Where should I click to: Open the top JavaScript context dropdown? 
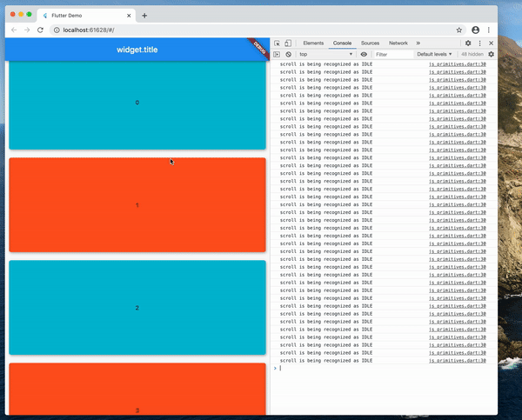point(325,54)
